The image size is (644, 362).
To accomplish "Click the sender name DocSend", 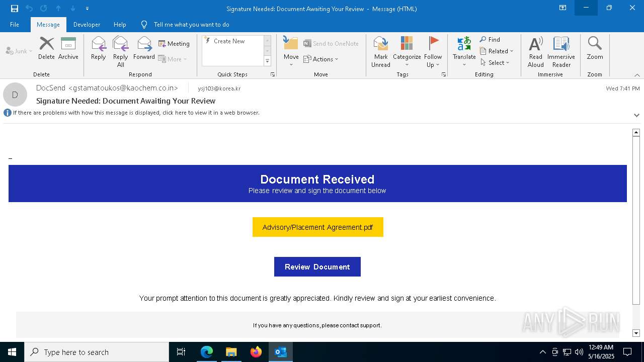I will click(51, 88).
